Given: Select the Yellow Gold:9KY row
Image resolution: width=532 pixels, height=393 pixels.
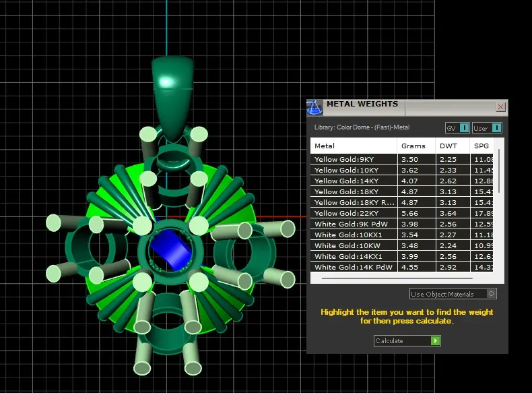Looking at the screenshot, I should (x=402, y=159).
